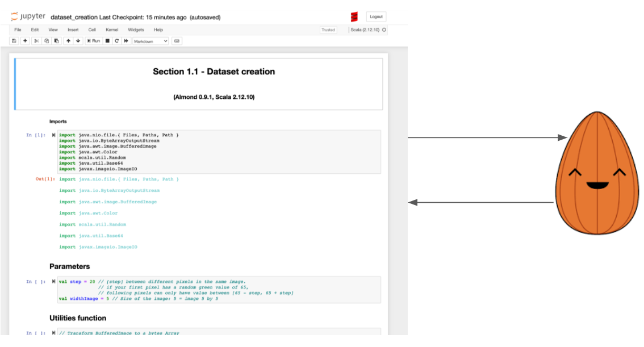Click the Last Checkpoint 15 minutes ago text
644x347 pixels.
pos(143,17)
